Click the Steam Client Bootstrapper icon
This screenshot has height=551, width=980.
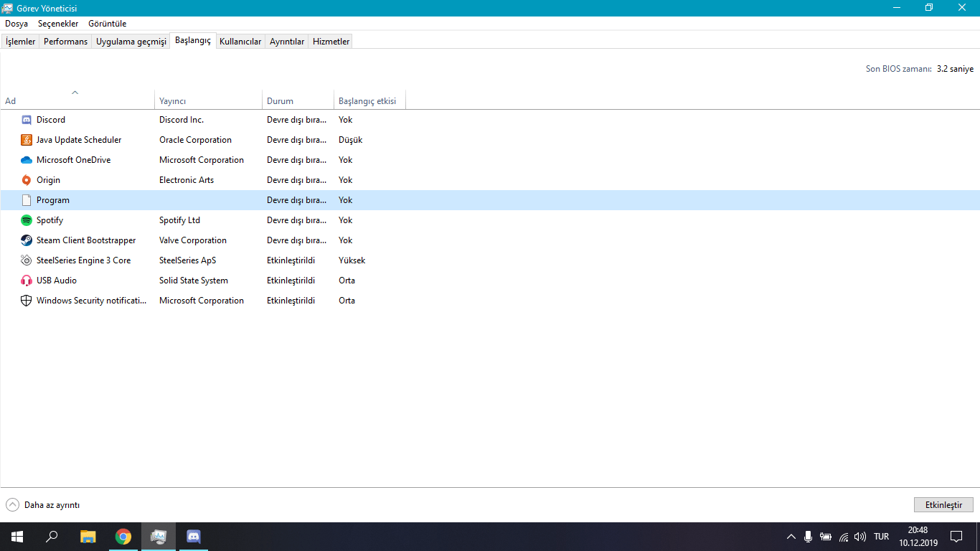(27, 240)
